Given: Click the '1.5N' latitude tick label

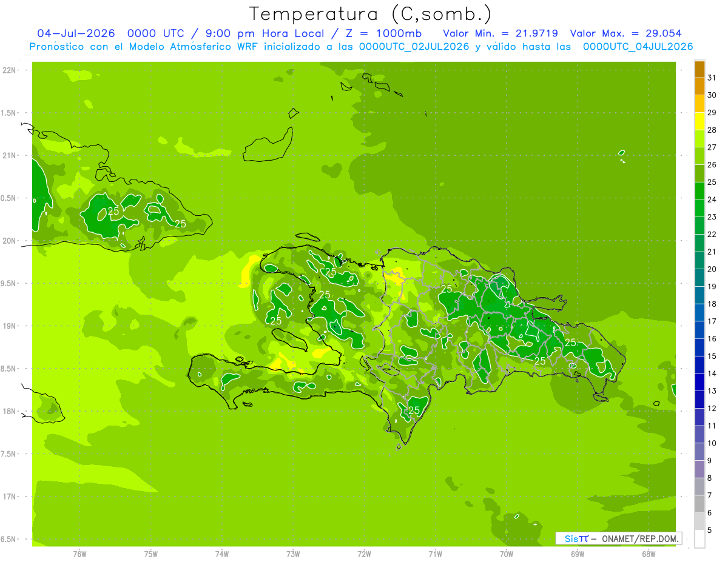Looking at the screenshot, I should (x=9, y=113).
